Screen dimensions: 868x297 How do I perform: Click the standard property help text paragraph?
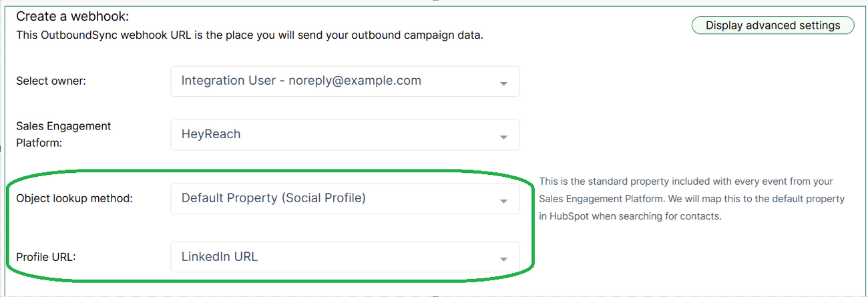691,199
